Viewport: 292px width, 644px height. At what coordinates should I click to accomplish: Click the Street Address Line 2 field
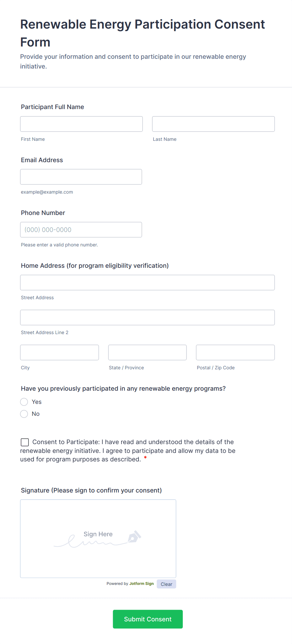click(x=147, y=317)
